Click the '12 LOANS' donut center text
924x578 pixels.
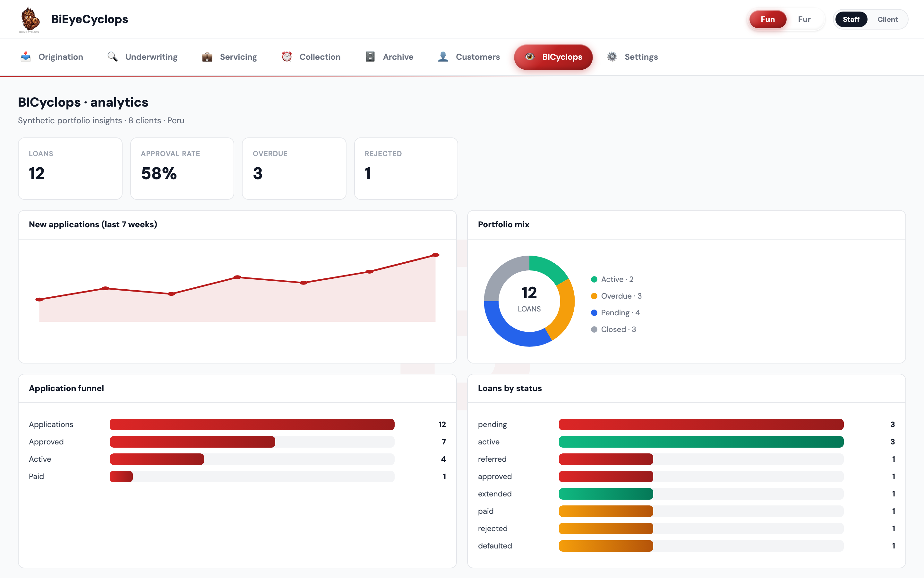(529, 299)
